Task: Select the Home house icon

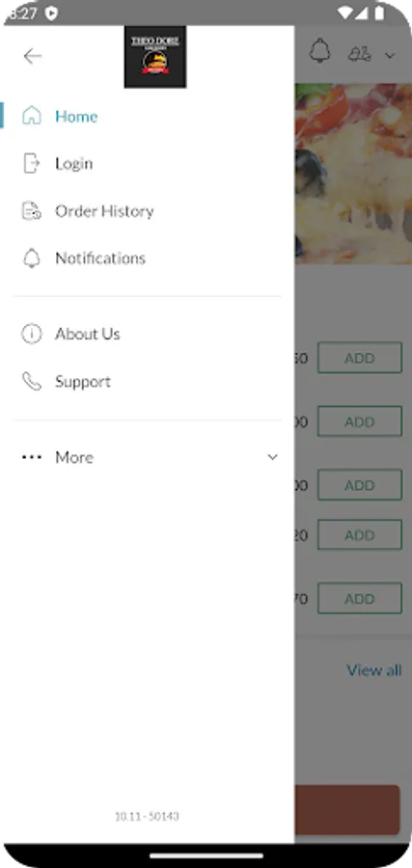Action: pyautogui.click(x=32, y=116)
